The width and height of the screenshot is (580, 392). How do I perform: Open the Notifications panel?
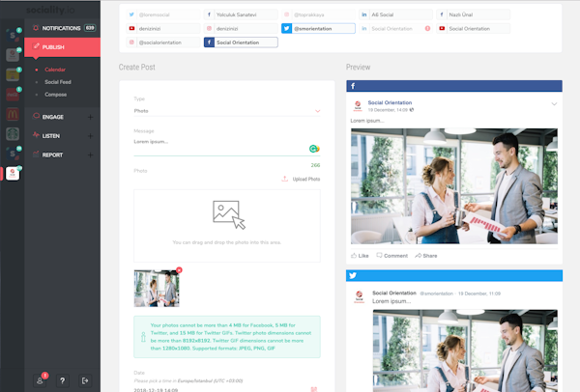click(x=62, y=28)
